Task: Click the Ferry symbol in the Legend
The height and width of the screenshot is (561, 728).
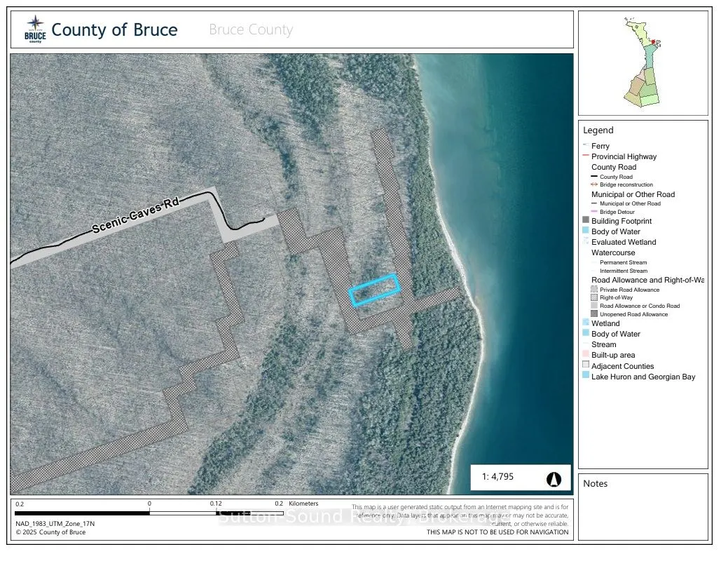Action: (586, 145)
